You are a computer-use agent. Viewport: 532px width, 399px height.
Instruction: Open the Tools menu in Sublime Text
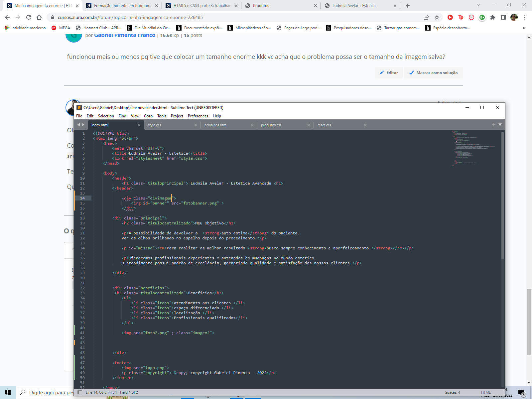[162, 116]
